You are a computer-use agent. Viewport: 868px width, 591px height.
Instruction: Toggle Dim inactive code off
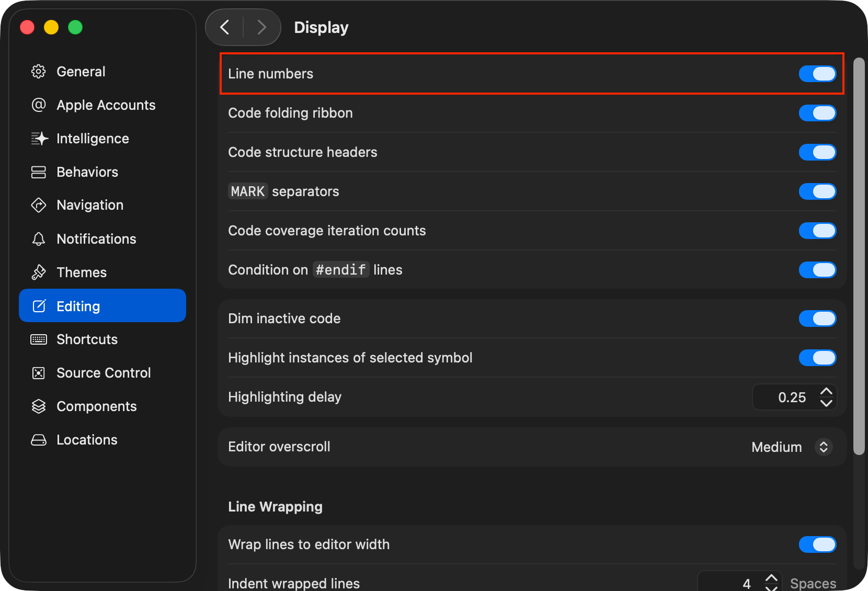point(817,319)
